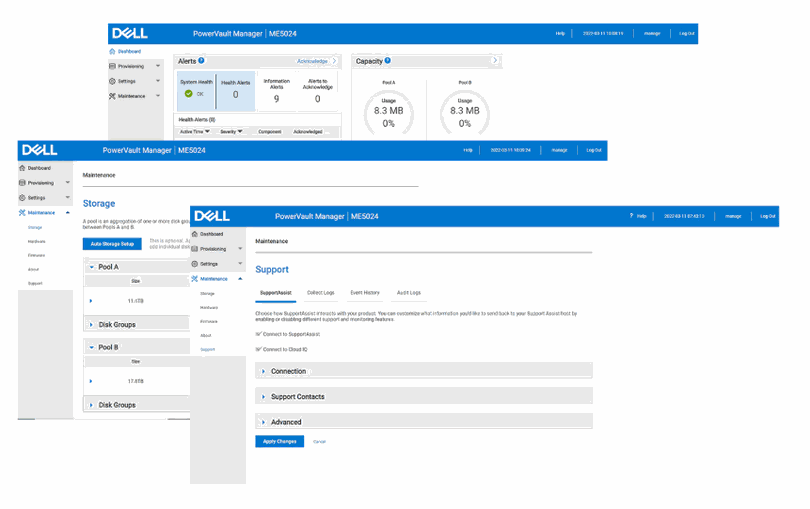
Task: Click Dashboard home icon in Storage window sidebar
Action: point(22,168)
